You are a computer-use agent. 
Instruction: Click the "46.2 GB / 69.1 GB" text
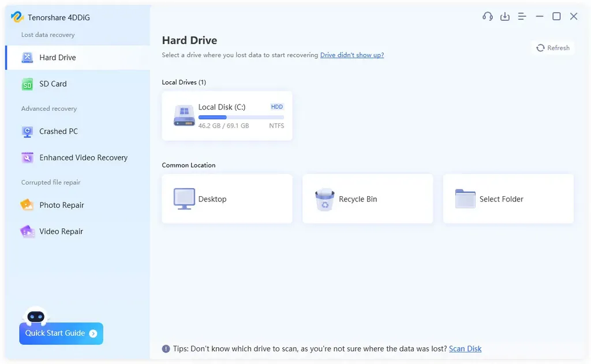pyautogui.click(x=223, y=126)
